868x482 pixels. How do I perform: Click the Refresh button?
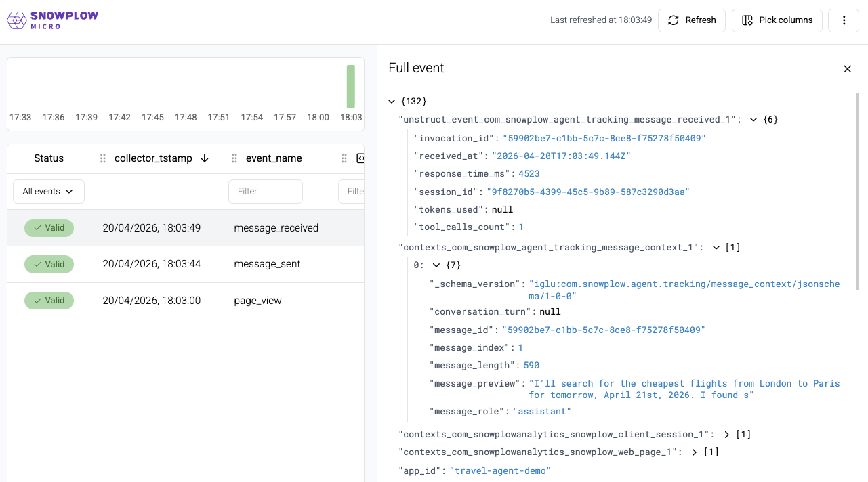coord(692,20)
